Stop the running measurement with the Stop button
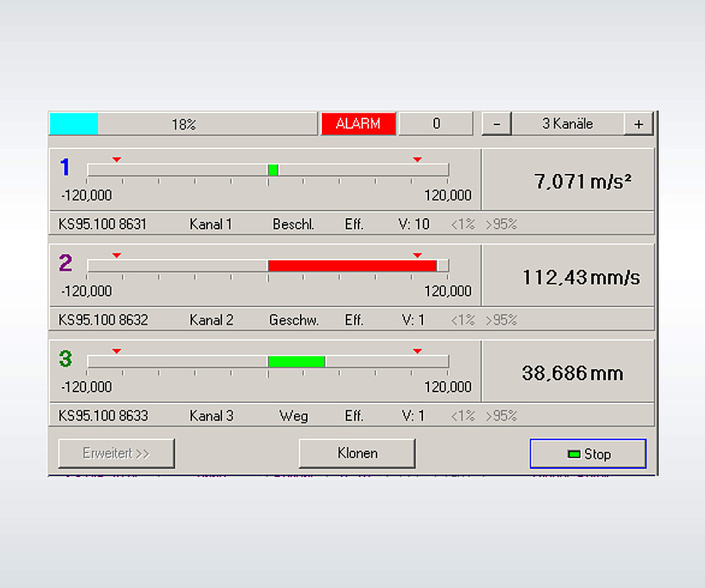The image size is (705, 588). [x=588, y=453]
